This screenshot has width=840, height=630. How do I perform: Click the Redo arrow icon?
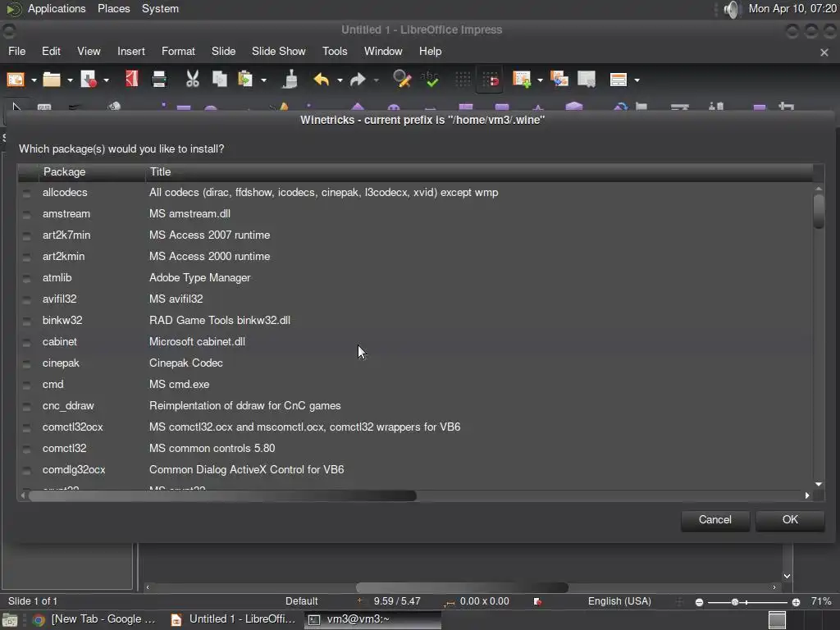point(358,80)
